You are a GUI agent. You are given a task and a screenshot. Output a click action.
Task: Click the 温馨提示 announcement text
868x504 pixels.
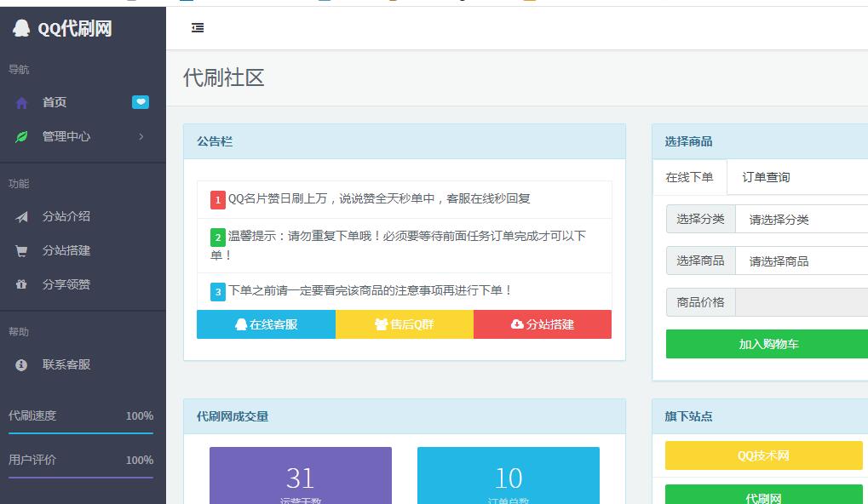[398, 245]
